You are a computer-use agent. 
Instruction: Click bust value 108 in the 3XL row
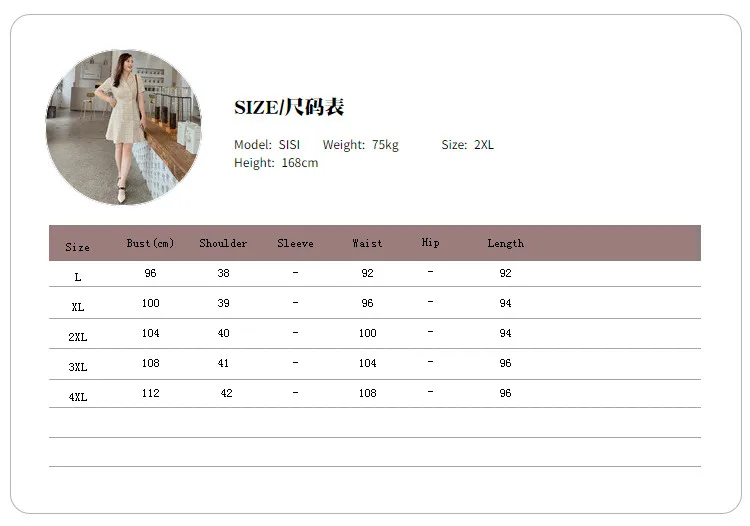point(151,363)
